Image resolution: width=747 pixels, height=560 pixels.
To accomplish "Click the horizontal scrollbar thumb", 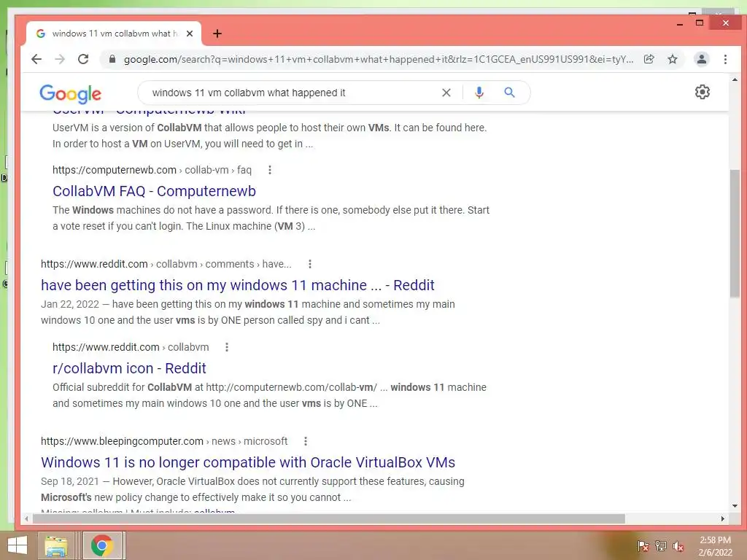I will click(x=329, y=518).
